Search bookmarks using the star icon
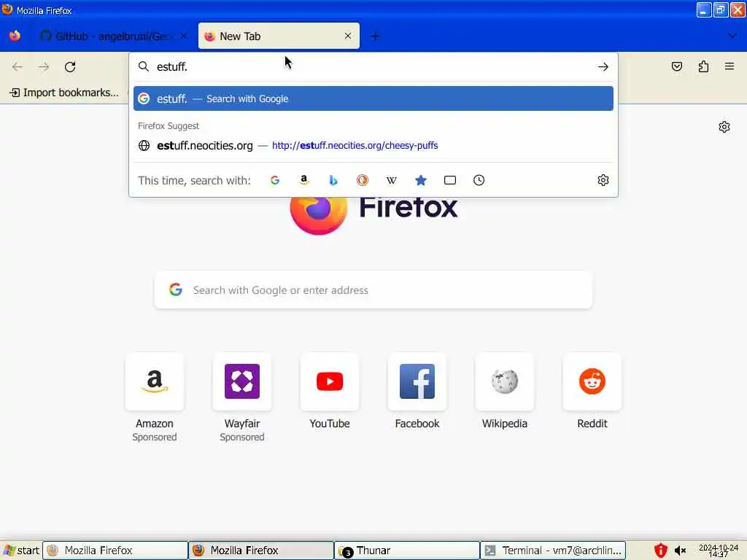Viewport: 747px width, 560px height. pyautogui.click(x=421, y=180)
